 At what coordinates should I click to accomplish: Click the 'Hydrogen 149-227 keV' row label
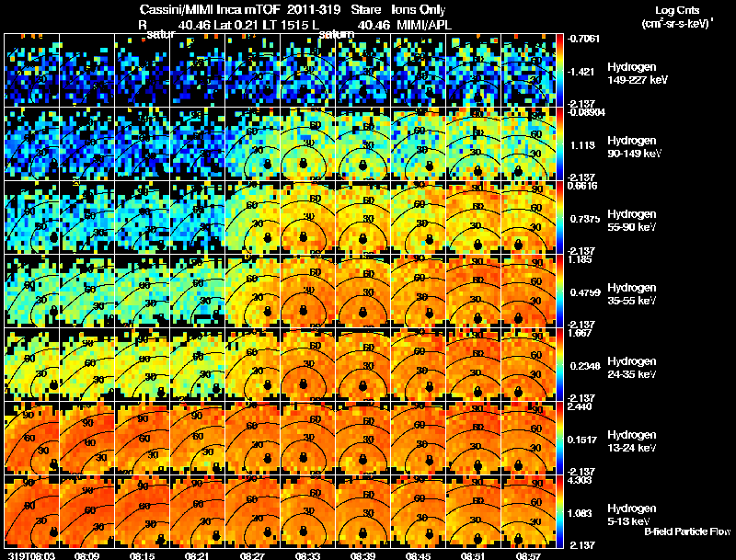tap(638, 74)
